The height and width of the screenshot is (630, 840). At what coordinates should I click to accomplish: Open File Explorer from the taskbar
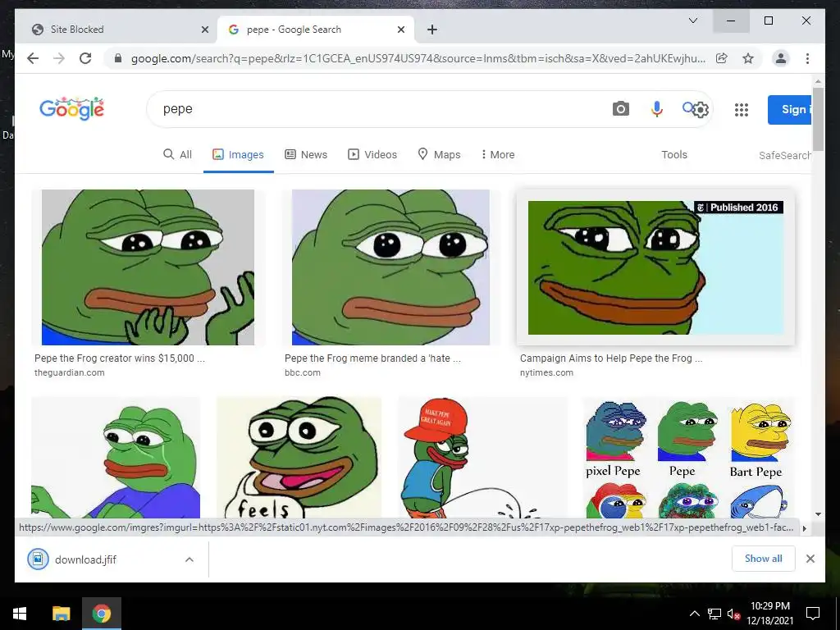click(61, 614)
